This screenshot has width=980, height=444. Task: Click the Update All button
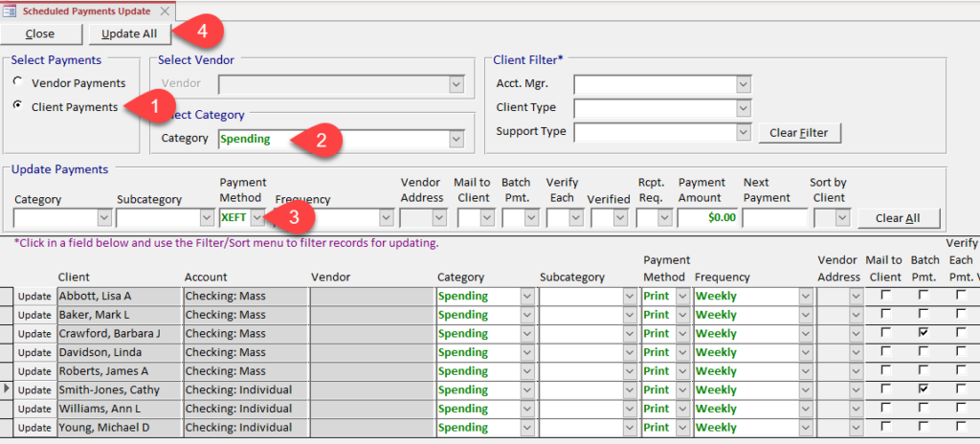(x=129, y=33)
